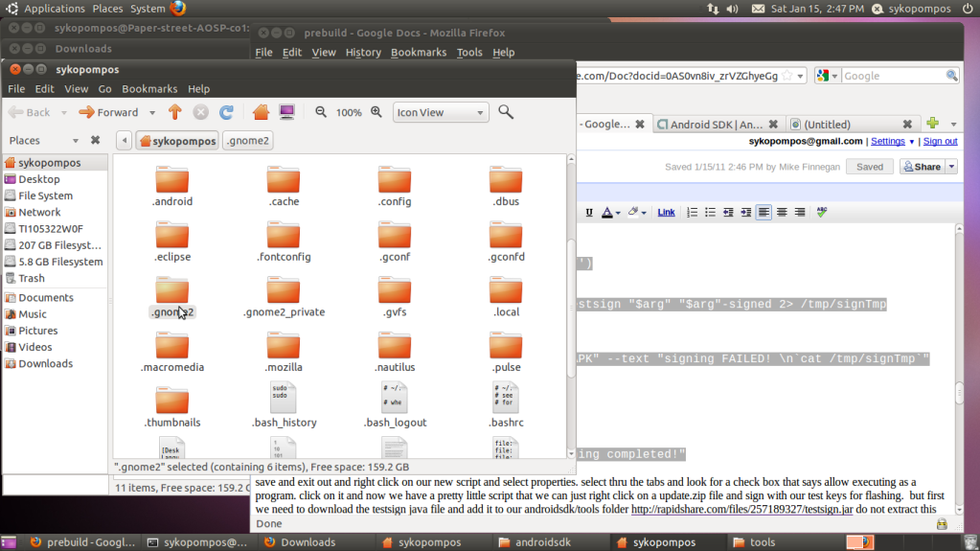Select the .thumbnails folder
Screen dimensions: 980x551
point(171,407)
